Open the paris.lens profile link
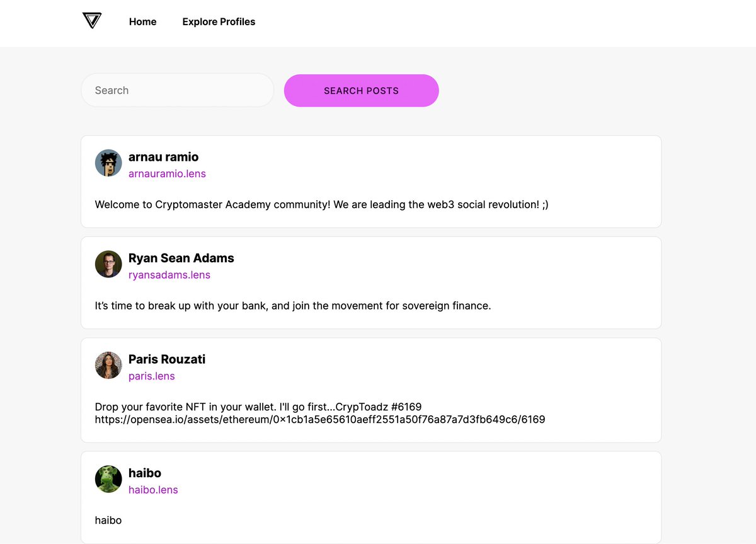Screen dimensions: 756x544 tap(151, 376)
